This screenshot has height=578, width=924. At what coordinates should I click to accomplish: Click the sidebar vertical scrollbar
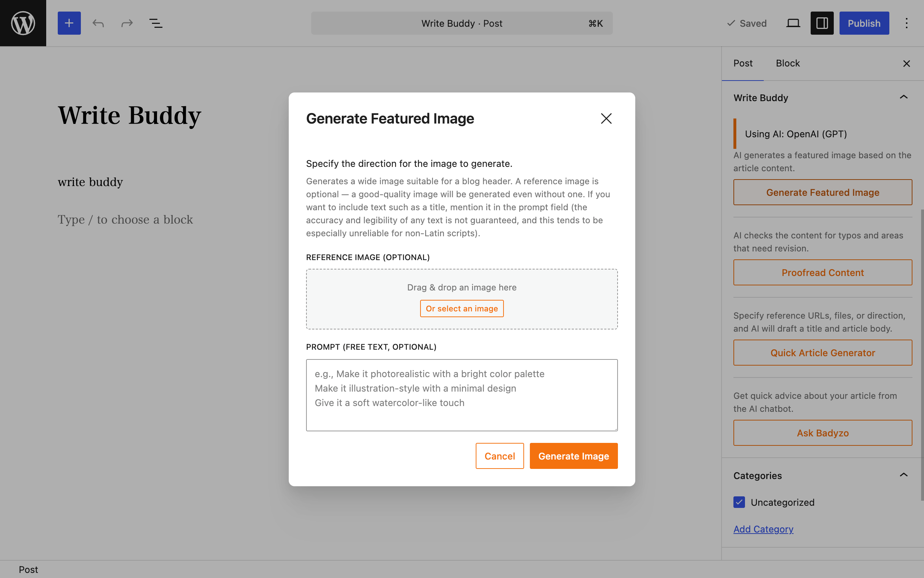(922, 355)
